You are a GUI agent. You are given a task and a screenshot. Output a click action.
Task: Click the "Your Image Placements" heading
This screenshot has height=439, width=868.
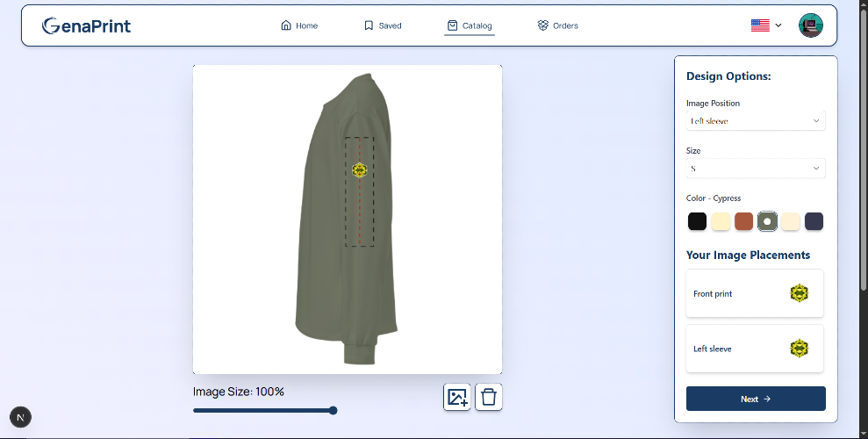point(748,255)
